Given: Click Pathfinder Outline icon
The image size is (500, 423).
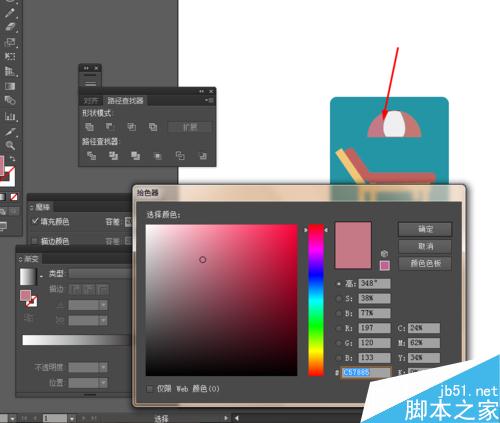Looking at the screenshot, I should click(180, 155).
